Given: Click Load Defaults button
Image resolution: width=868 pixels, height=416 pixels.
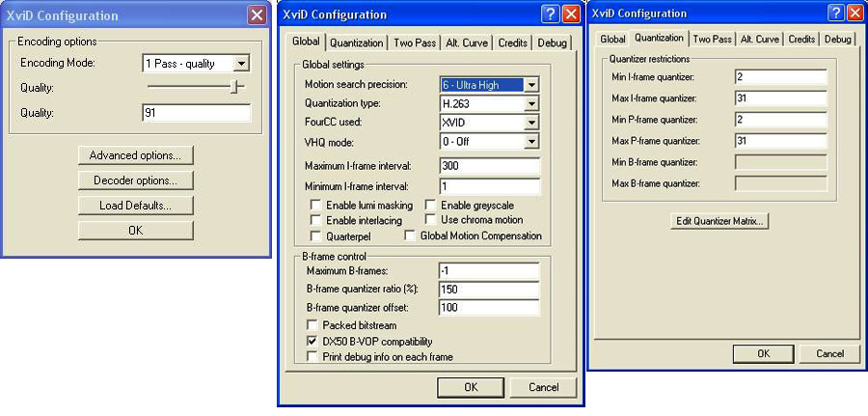Looking at the screenshot, I should click(136, 206).
